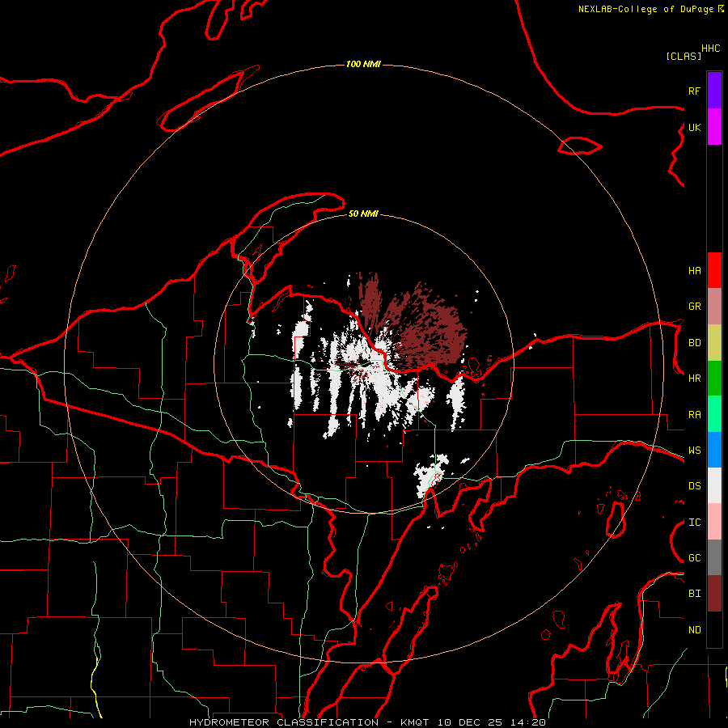
Task: Click the HA red legend swatch
Action: [x=714, y=270]
